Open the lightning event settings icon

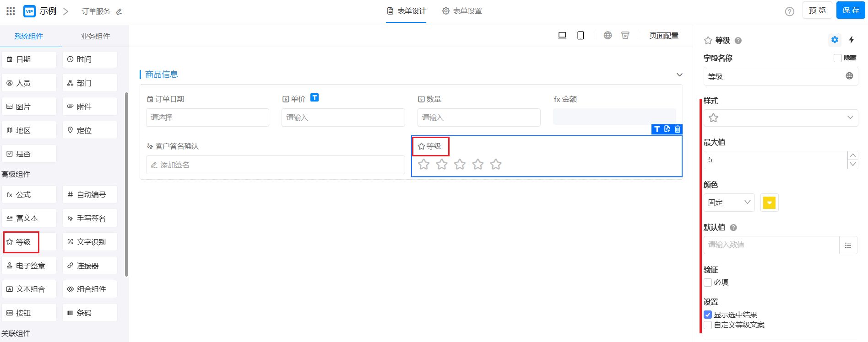(851, 40)
